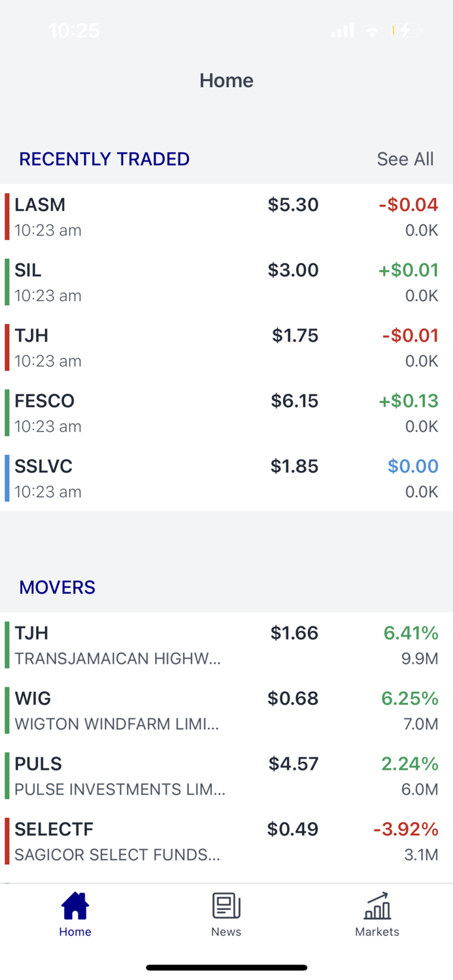Tap the Wi-Fi icon in status bar
The height and width of the screenshot is (980, 453).
(372, 30)
